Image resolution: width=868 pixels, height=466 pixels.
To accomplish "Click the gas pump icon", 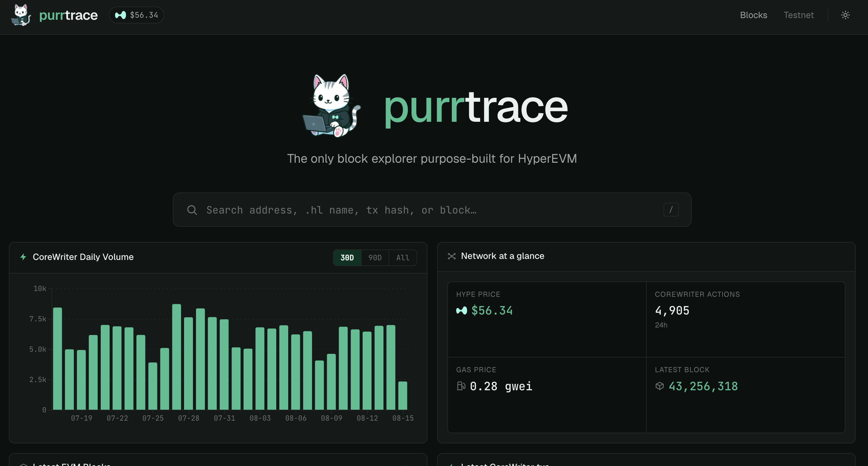I will pyautogui.click(x=461, y=386).
